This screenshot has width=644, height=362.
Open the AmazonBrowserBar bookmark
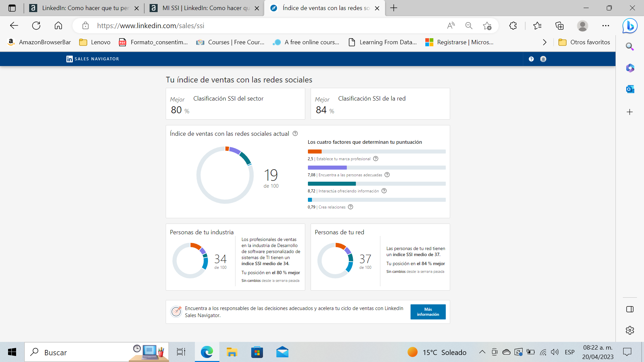click(x=39, y=42)
